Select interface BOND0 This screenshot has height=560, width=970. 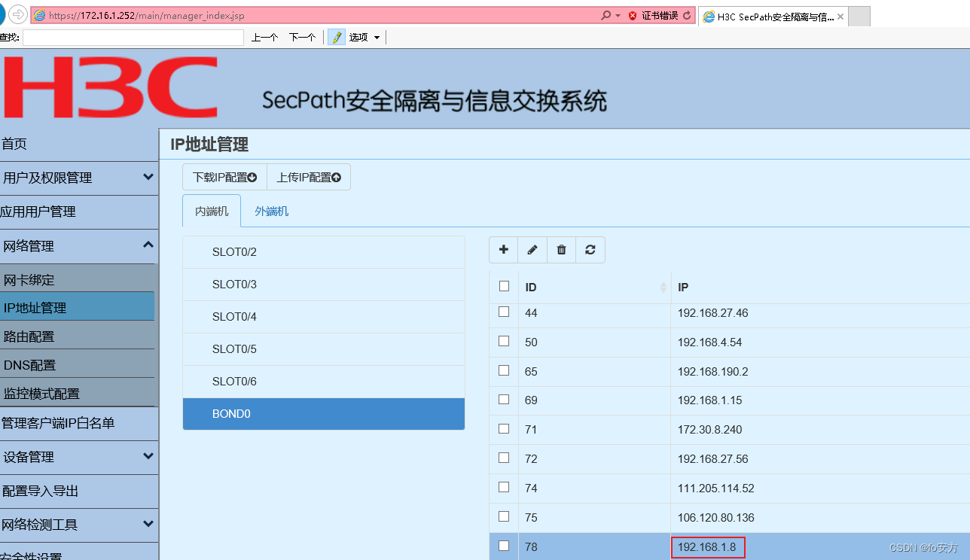tap(324, 414)
